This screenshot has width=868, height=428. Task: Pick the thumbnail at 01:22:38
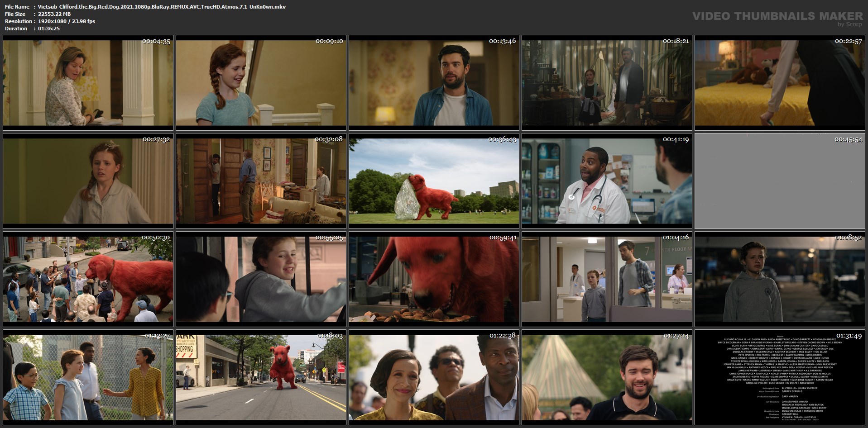point(434,377)
